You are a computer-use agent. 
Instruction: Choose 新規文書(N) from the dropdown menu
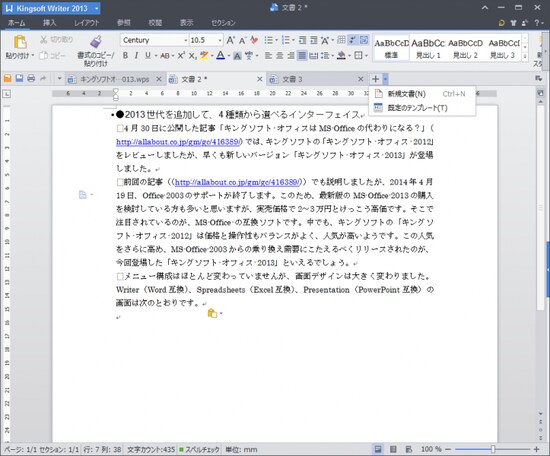click(422, 94)
